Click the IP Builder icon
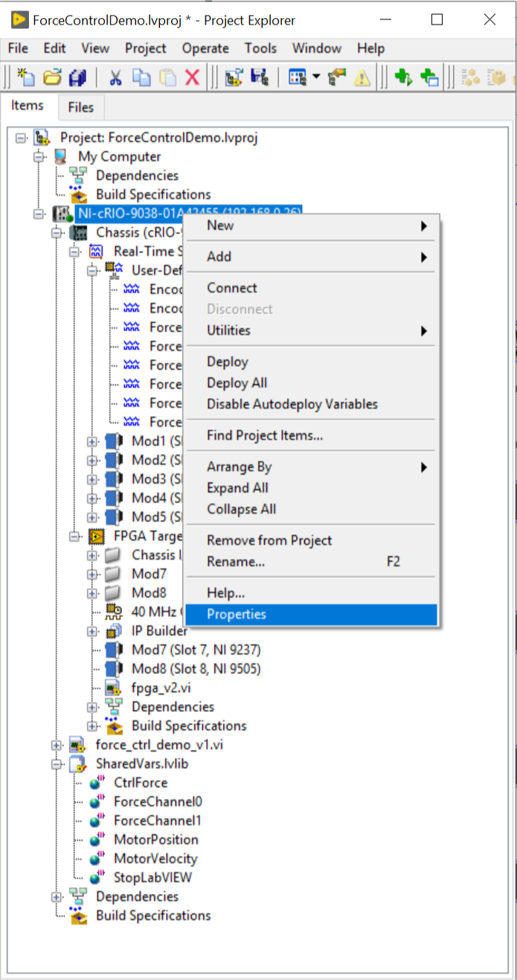 pos(115,631)
